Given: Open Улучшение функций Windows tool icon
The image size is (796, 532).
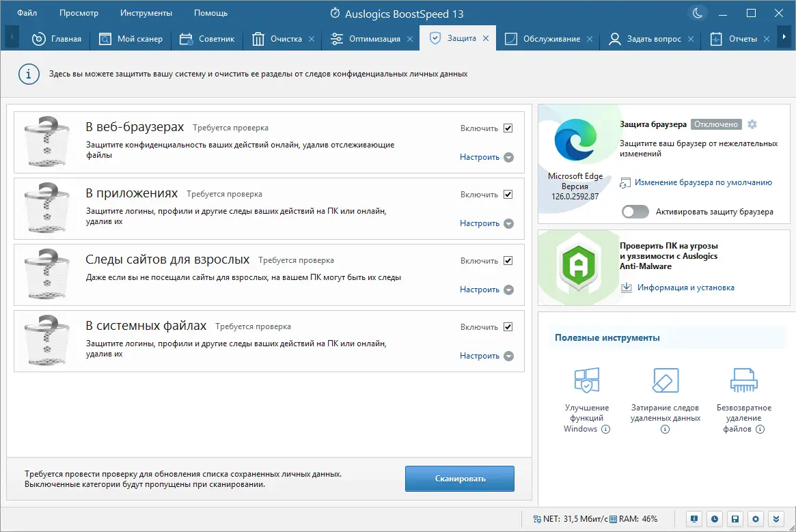Looking at the screenshot, I should tap(587, 380).
